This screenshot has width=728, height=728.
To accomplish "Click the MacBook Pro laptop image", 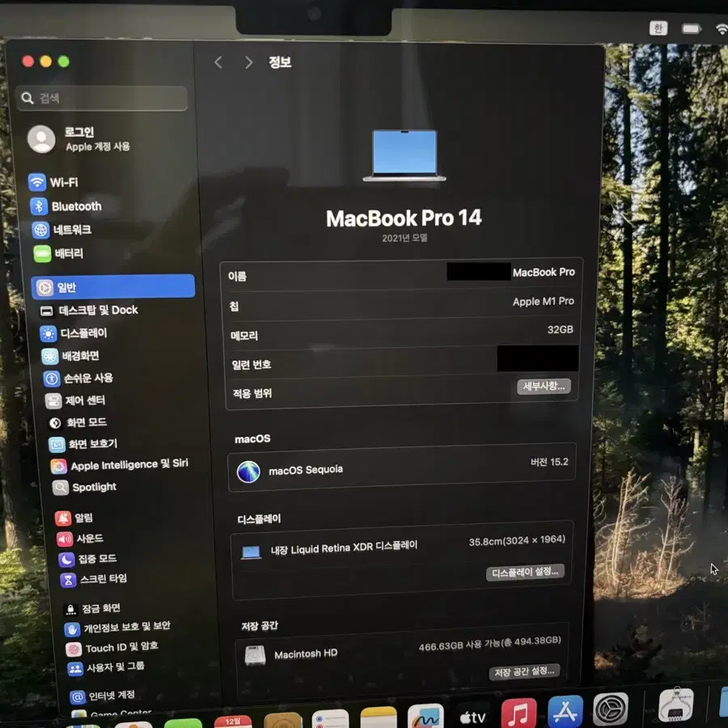I will tap(404, 155).
